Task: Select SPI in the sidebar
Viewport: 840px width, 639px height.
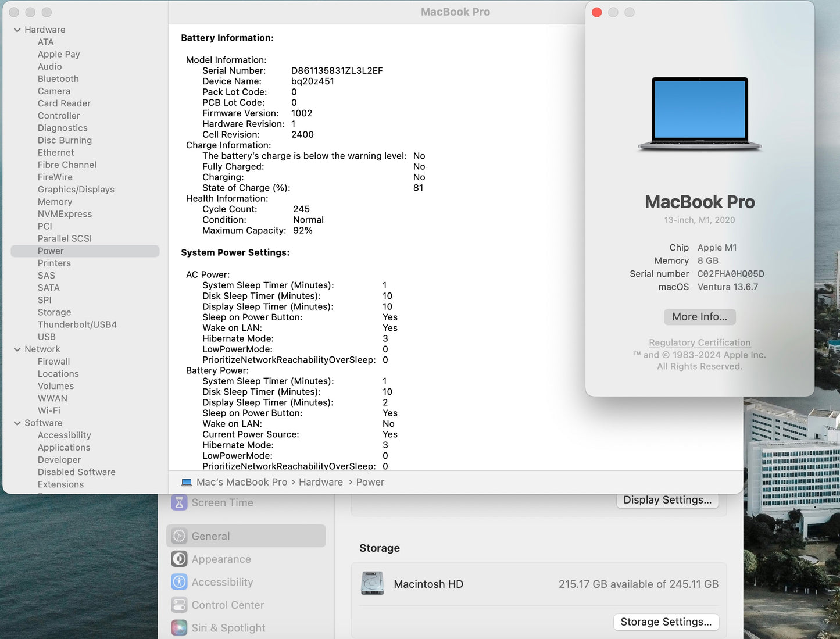Action: click(x=45, y=299)
